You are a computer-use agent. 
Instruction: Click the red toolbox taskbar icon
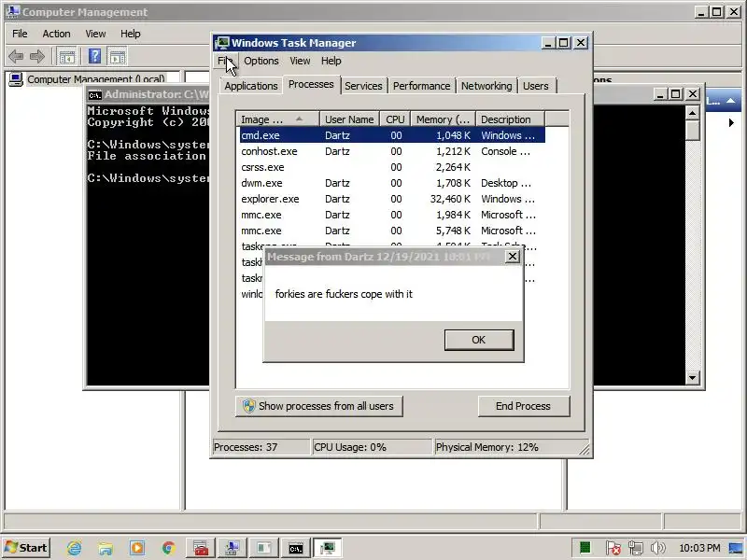[201, 548]
